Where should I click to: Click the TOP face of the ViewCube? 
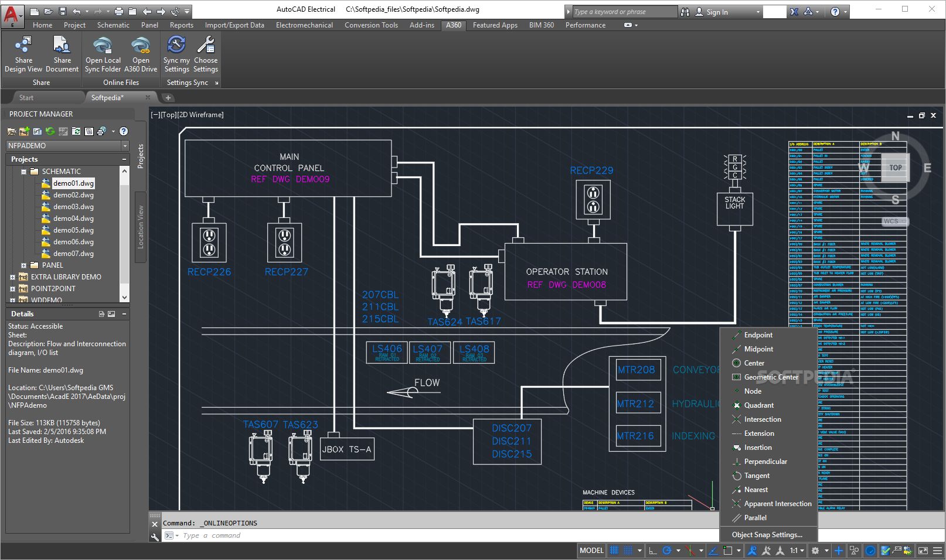[x=896, y=168]
